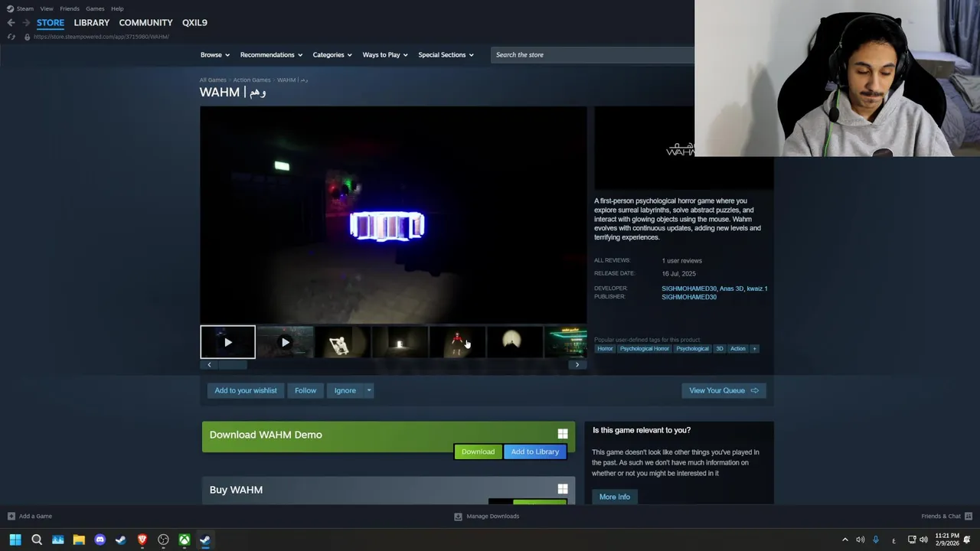This screenshot has height=551, width=980.
Task: Play the second trailer video thumbnail
Action: click(285, 342)
